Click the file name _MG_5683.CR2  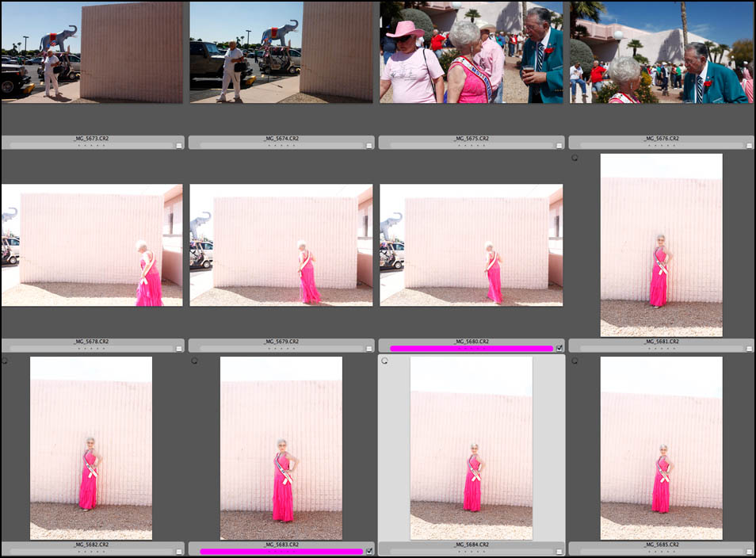click(x=281, y=545)
